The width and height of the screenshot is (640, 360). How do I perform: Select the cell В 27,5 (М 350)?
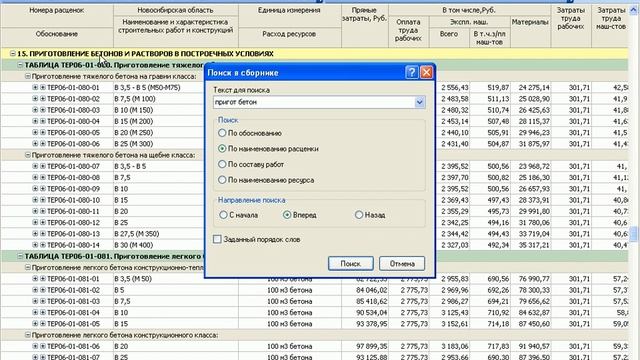click(x=137, y=234)
